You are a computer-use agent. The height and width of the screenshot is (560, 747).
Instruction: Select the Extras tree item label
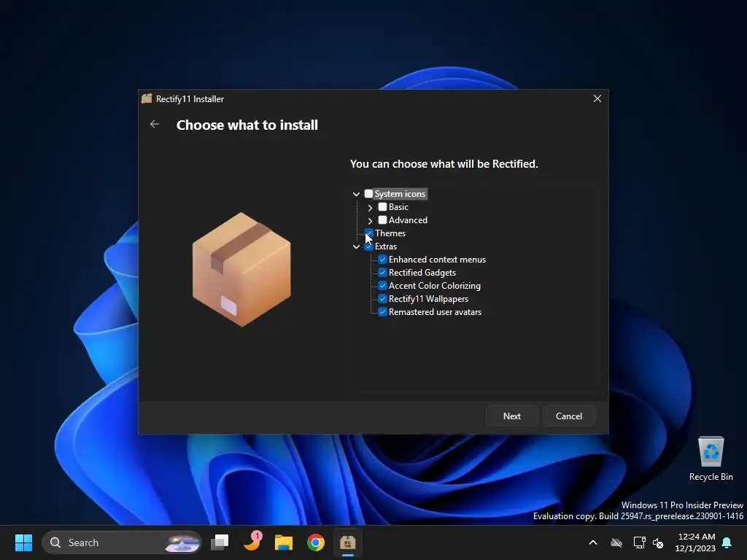[386, 246]
